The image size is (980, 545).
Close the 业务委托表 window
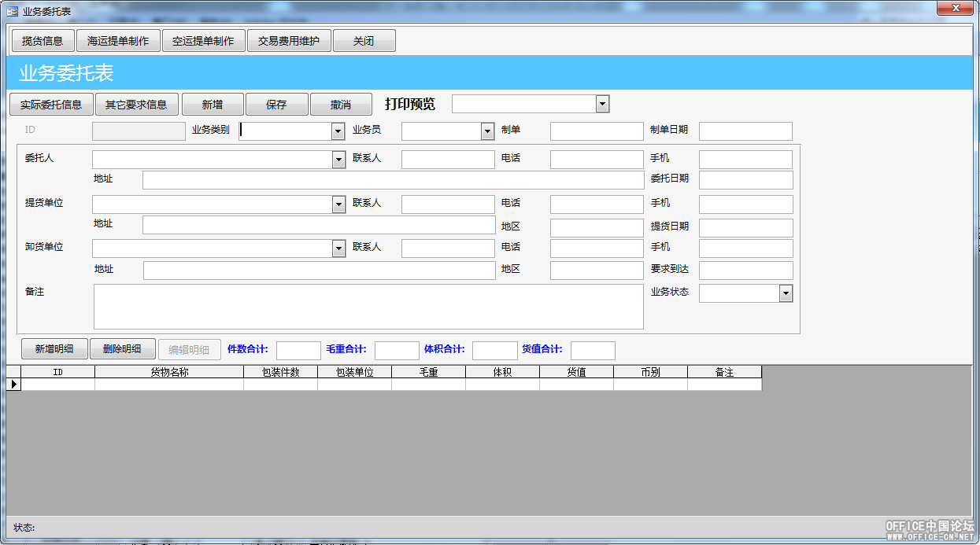pos(955,8)
